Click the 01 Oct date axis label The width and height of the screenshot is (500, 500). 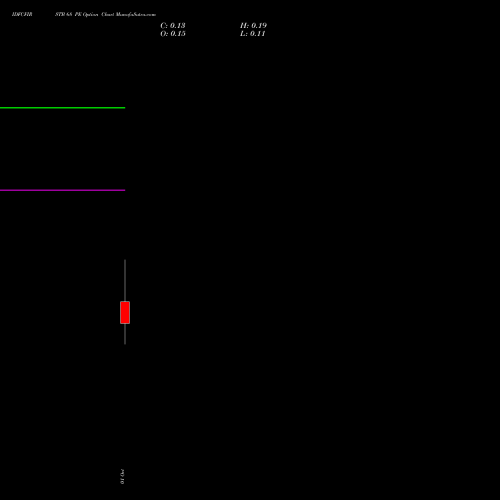[122, 476]
